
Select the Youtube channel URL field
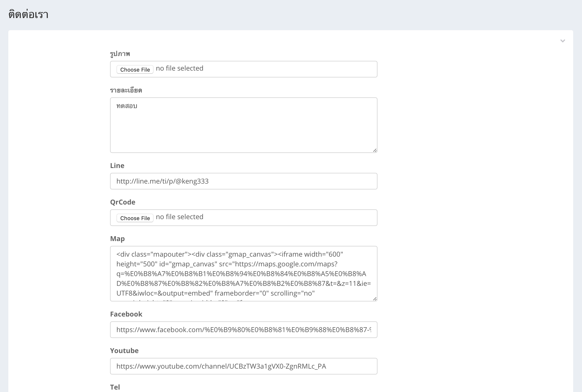[x=244, y=366]
